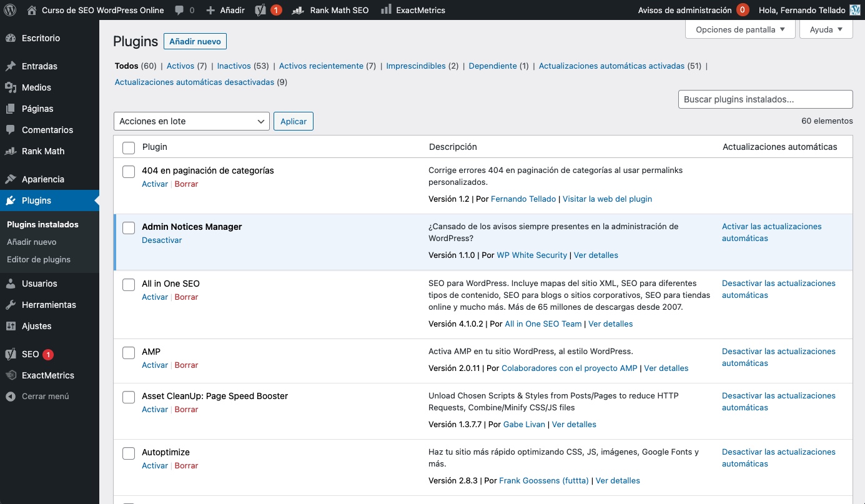Click the Ajustes settings icon in sidebar
865x504 pixels.
coord(11,326)
